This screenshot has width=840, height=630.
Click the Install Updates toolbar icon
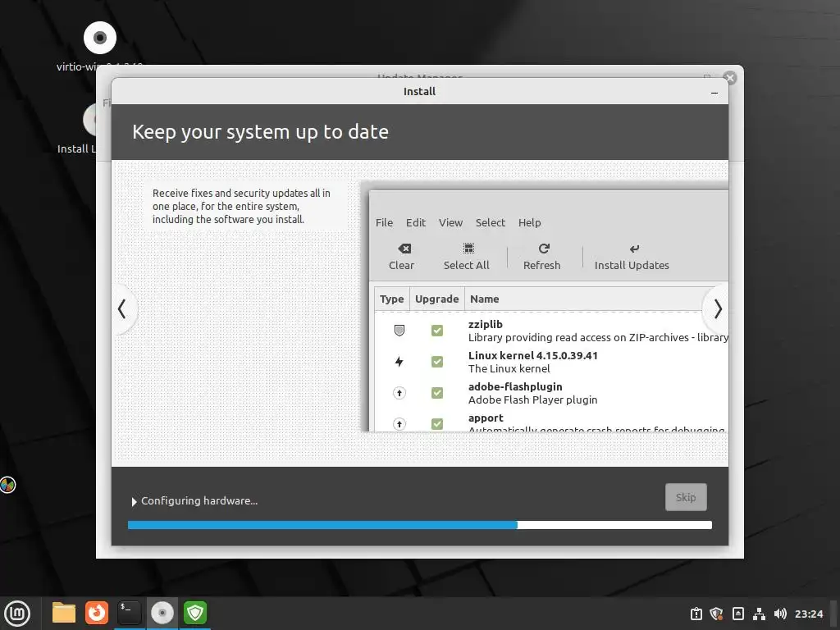(x=634, y=249)
